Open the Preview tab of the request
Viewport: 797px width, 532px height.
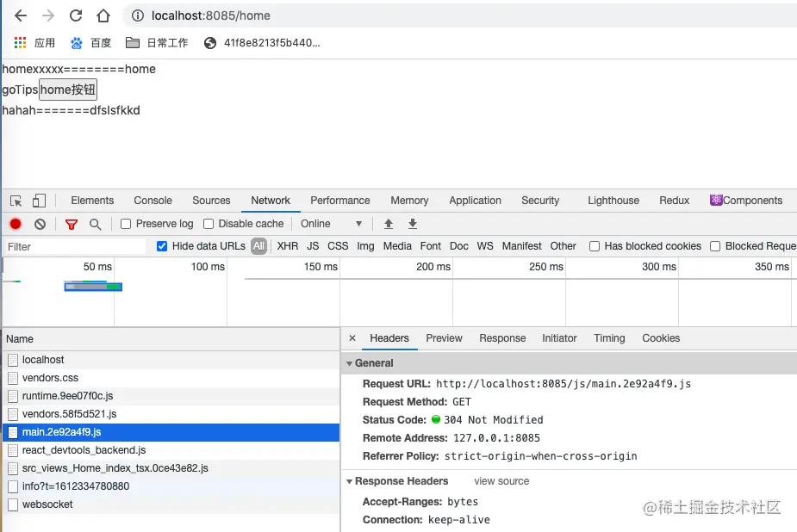click(x=445, y=338)
